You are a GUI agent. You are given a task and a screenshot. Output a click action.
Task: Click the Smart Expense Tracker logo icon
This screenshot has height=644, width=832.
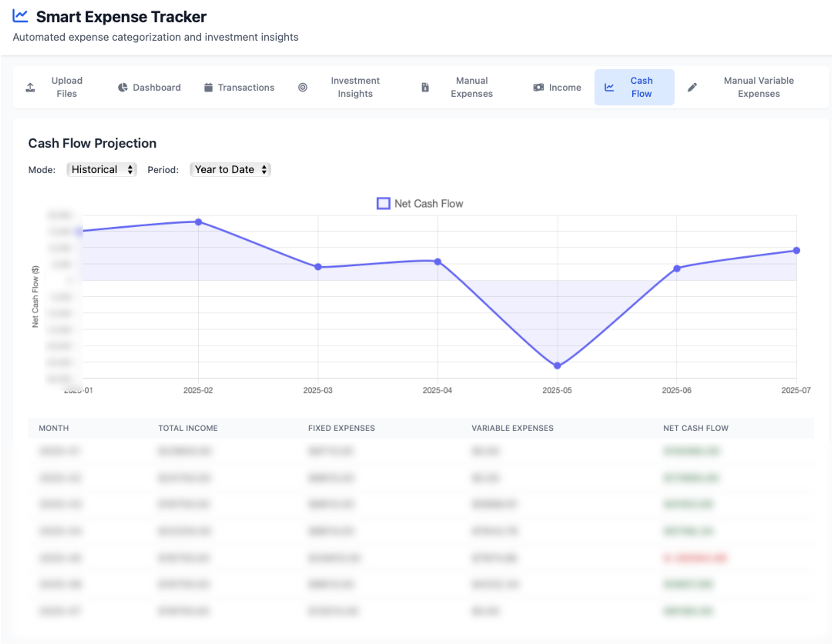point(20,16)
